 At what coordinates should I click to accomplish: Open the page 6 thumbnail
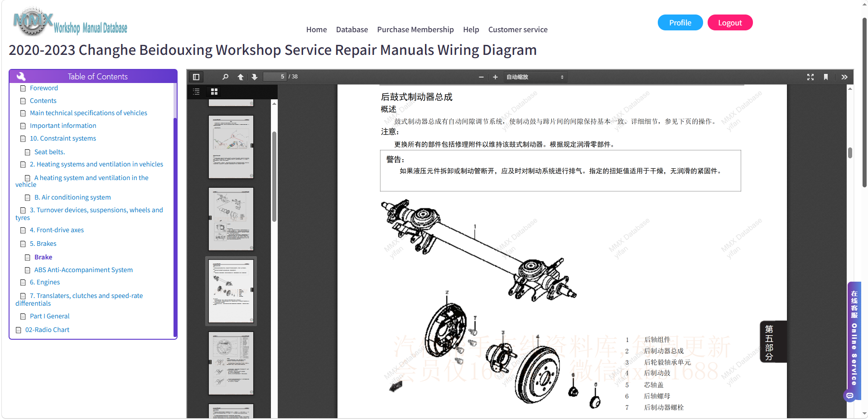pos(231,363)
